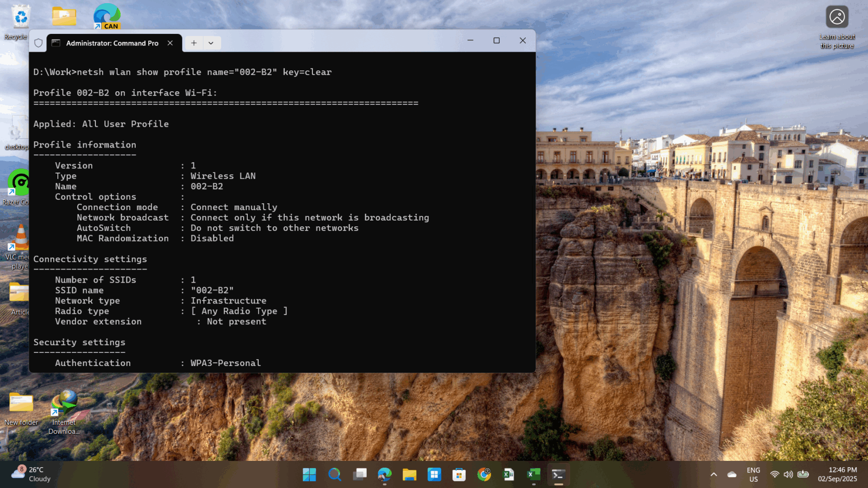
Task: Add a new Terminal tab
Action: click(194, 43)
